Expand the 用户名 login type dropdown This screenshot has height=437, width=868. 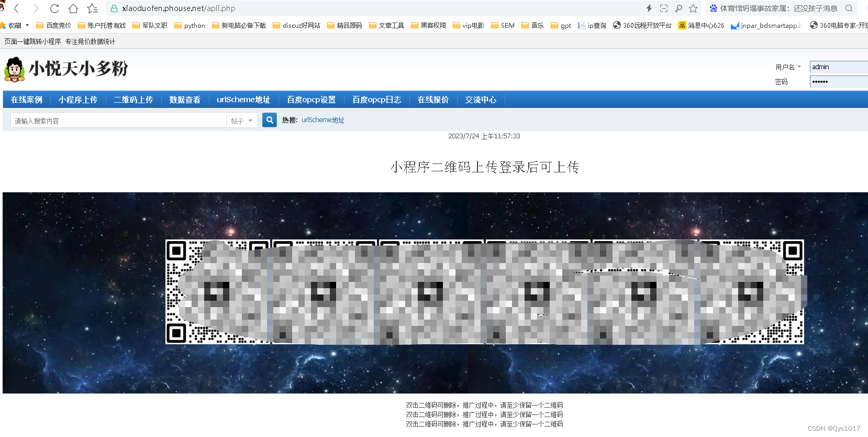788,67
